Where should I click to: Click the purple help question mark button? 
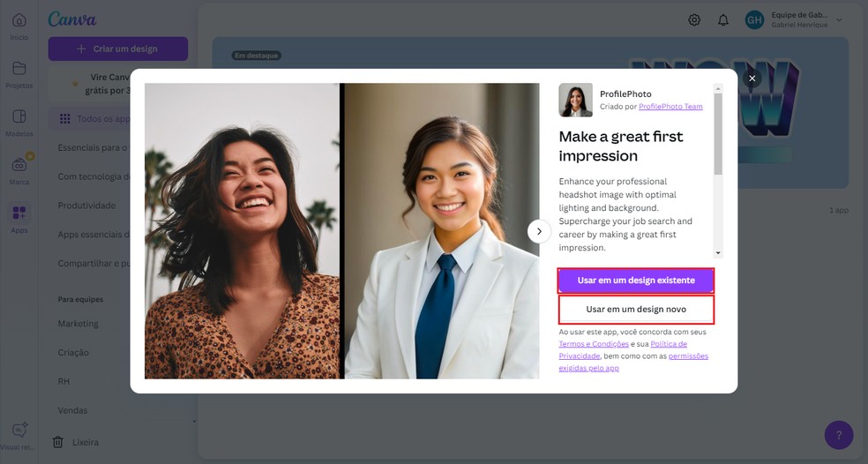point(839,435)
